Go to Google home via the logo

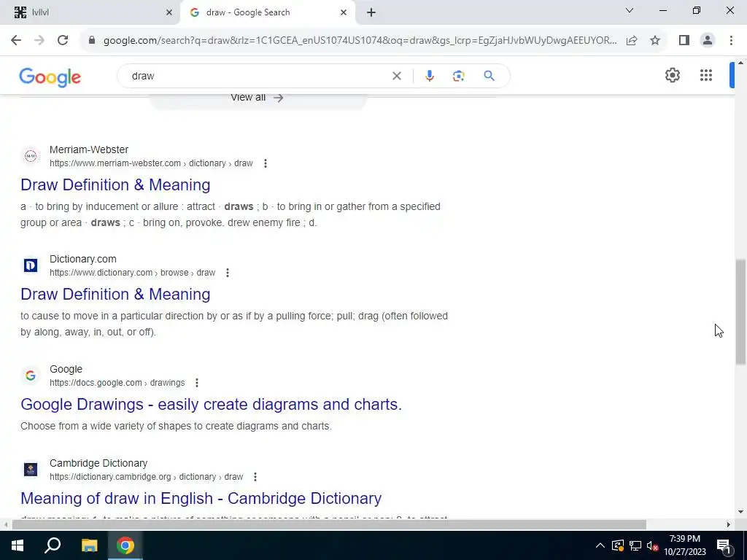pyautogui.click(x=50, y=77)
